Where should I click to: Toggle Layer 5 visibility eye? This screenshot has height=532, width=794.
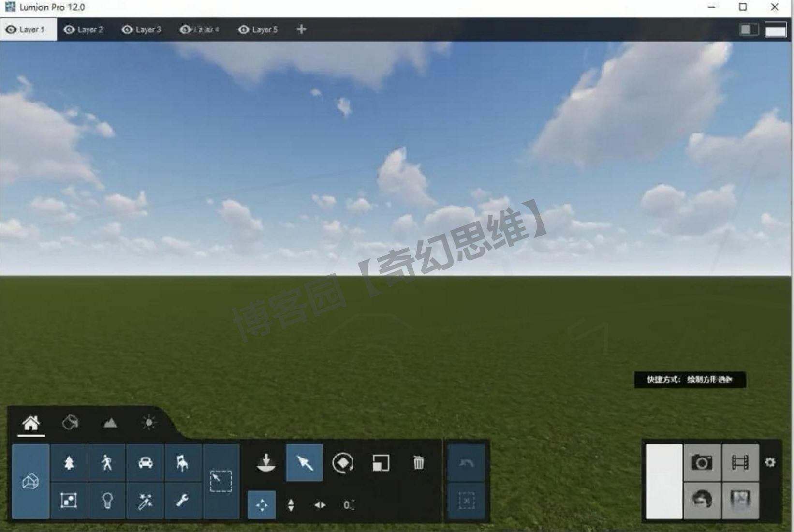click(244, 30)
